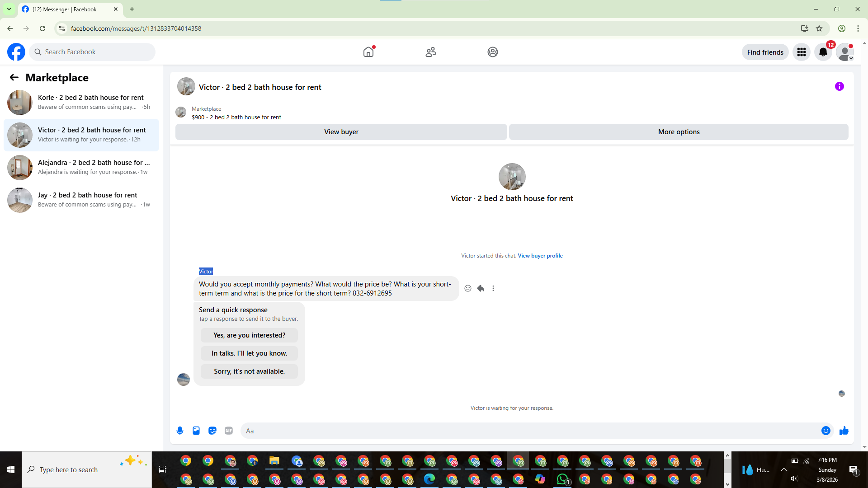Viewport: 868px width, 488px height.
Task: Open emoji picker in message box
Action: pos(826,431)
